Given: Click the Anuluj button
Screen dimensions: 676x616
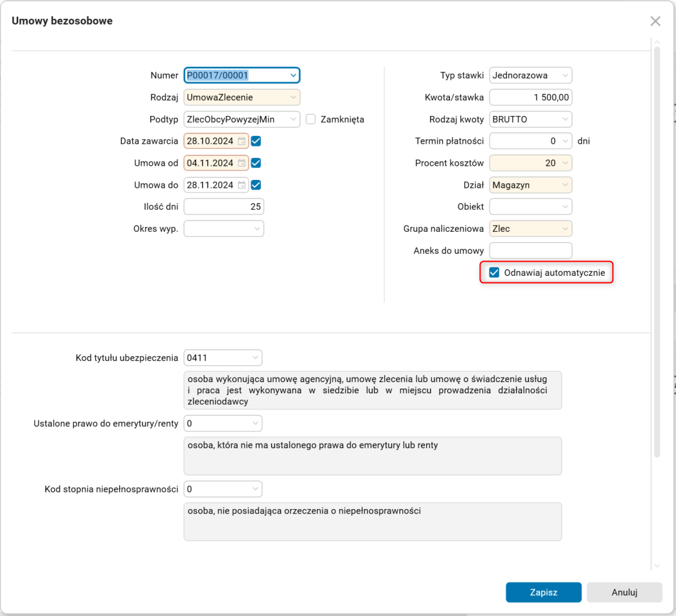Looking at the screenshot, I should click(624, 592).
